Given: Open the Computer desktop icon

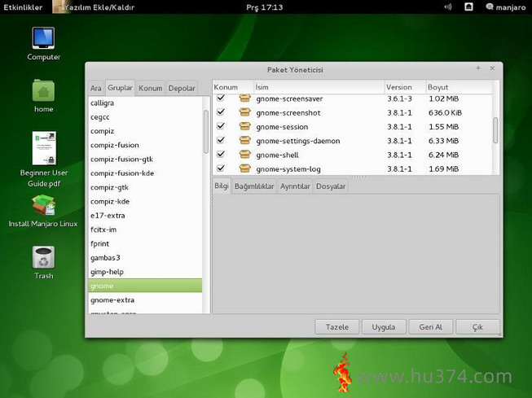Looking at the screenshot, I should point(43,38).
